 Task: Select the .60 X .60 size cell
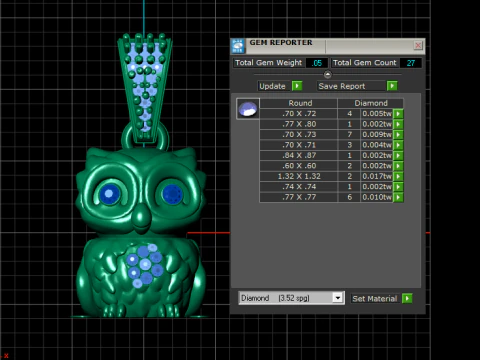coord(299,166)
